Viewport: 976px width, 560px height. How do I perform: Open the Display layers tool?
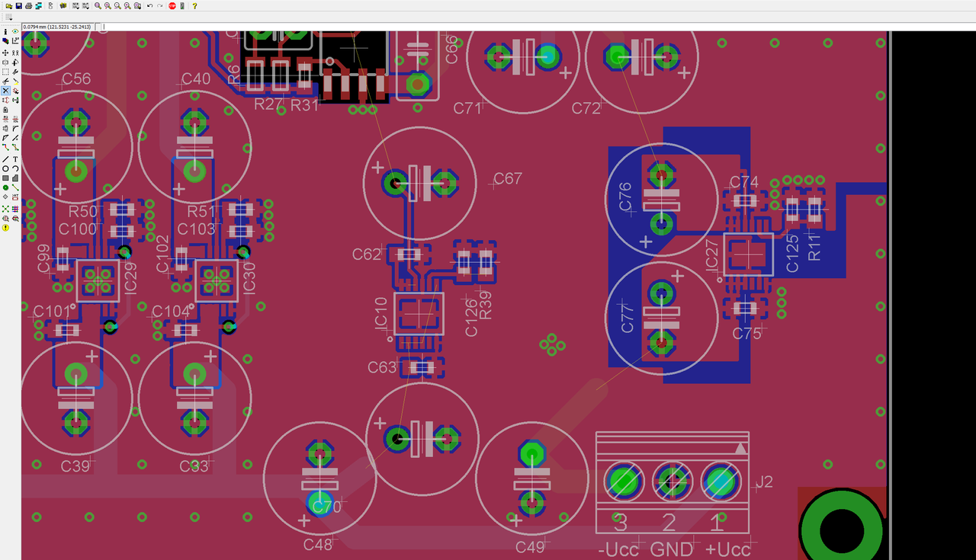5,41
